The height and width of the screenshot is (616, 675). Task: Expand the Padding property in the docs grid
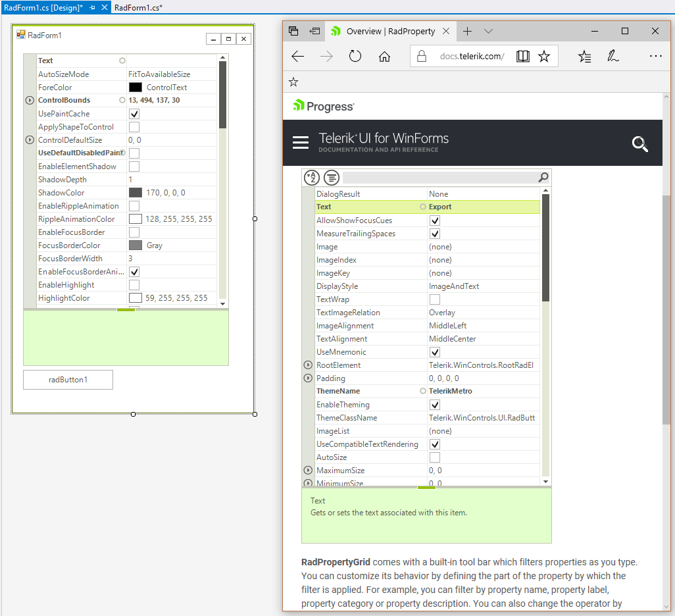pos(307,378)
